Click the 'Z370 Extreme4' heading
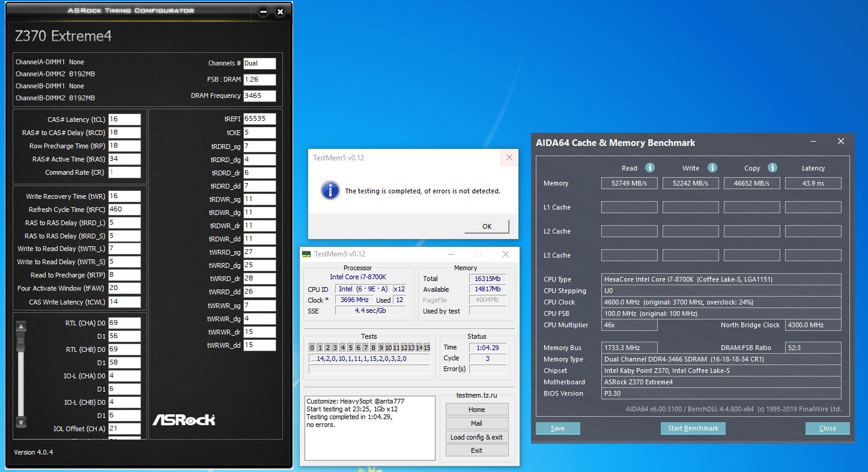 (63, 36)
